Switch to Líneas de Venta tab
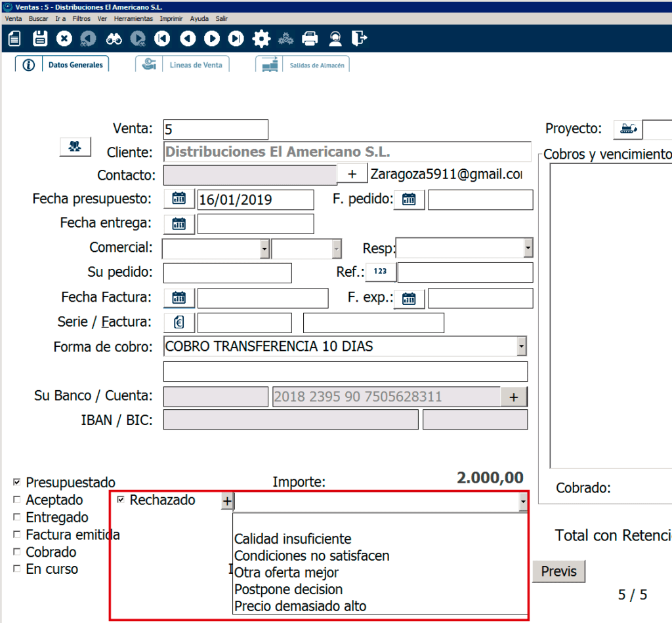672x623 pixels. point(195,65)
